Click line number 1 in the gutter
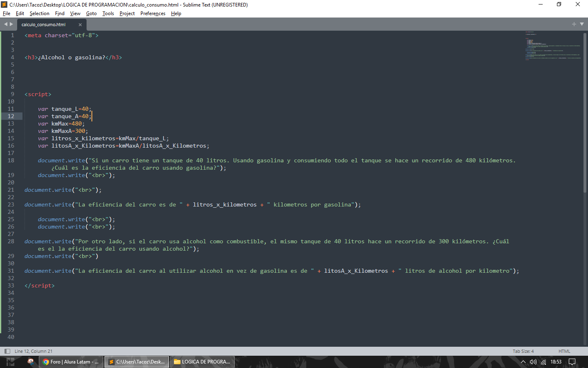The height and width of the screenshot is (368, 588). [12, 36]
